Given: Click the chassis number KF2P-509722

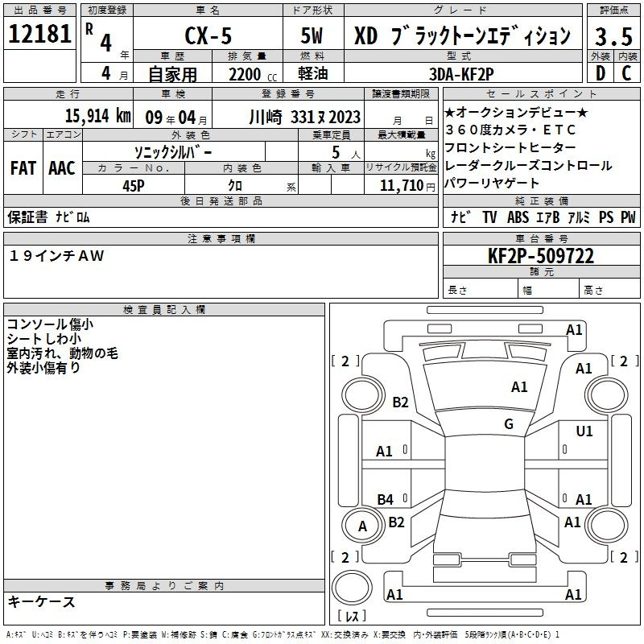Looking at the screenshot, I should click(541, 256).
